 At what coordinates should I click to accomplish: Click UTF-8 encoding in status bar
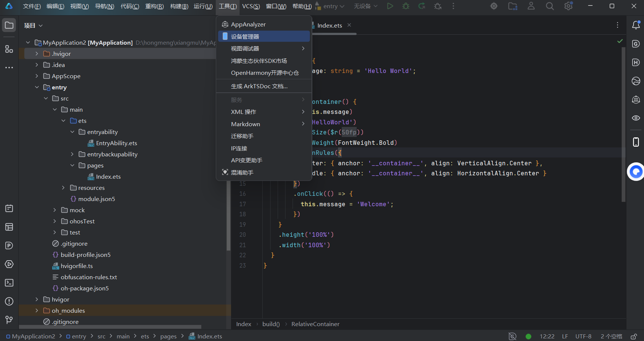coord(583,336)
